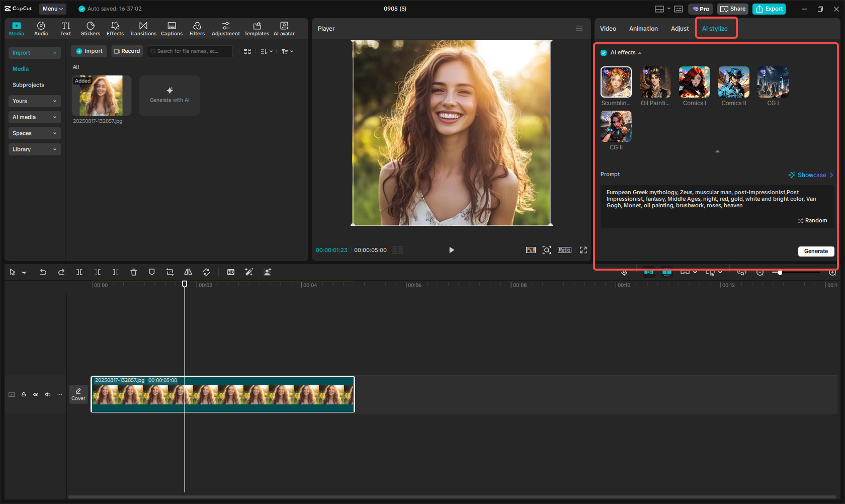
Task: Expand the AI media section
Action: coord(34,117)
